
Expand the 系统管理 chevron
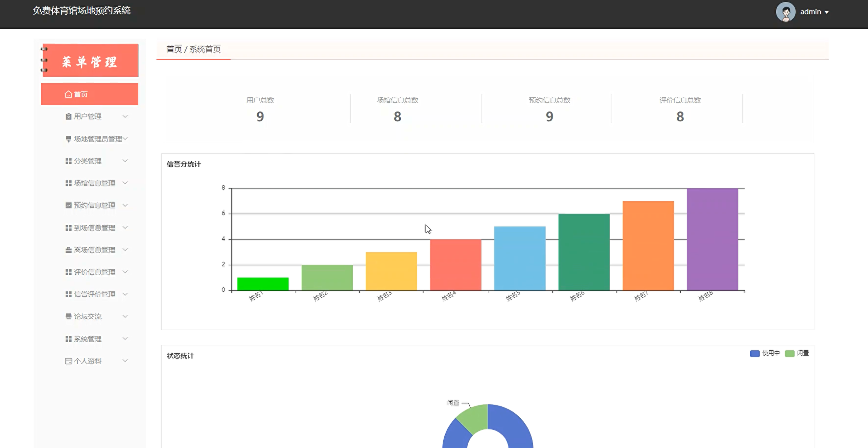pos(125,339)
